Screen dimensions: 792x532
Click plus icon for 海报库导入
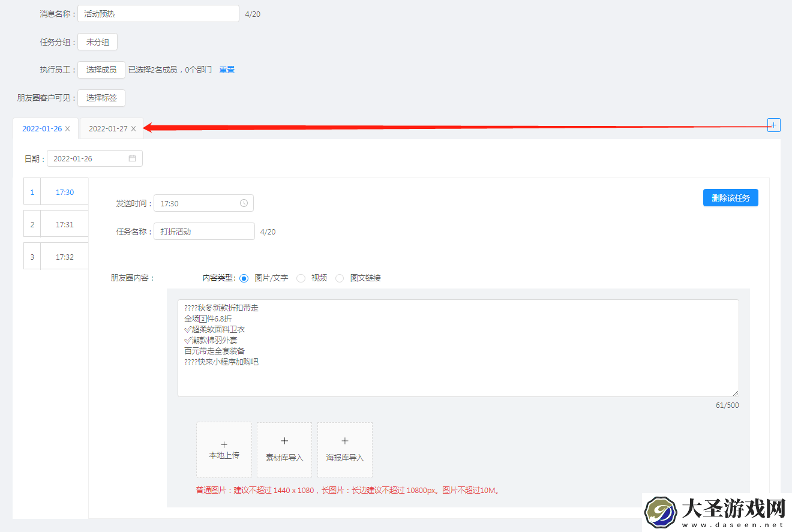pos(345,441)
